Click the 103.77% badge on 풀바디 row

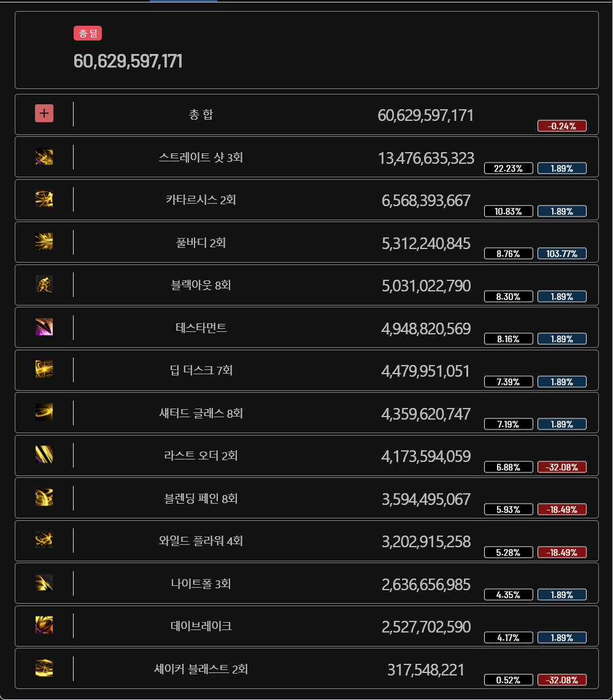tap(561, 253)
